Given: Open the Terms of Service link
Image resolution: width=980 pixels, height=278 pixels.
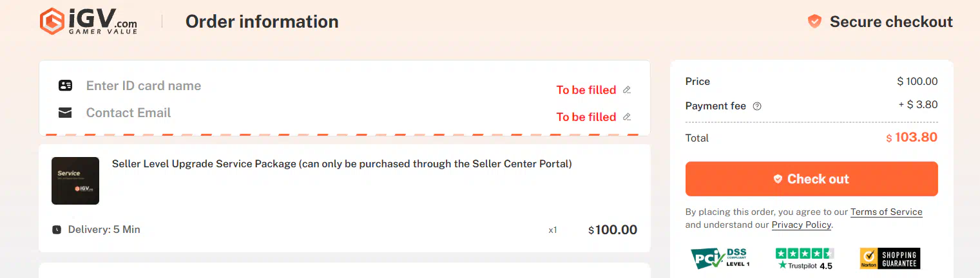Looking at the screenshot, I should point(886,212).
